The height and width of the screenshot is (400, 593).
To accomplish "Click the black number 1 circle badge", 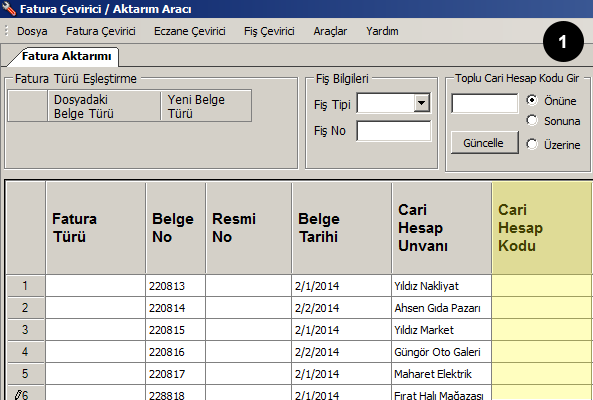I will pos(563,42).
